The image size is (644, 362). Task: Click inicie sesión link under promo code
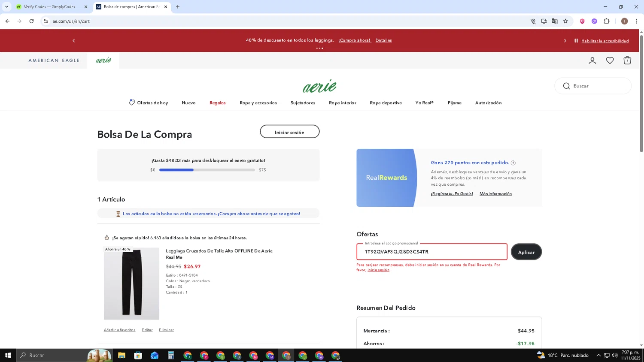point(378,270)
